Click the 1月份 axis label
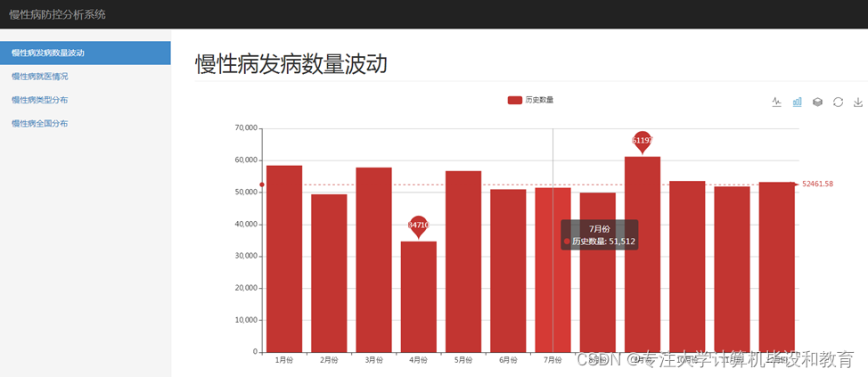 [x=284, y=360]
